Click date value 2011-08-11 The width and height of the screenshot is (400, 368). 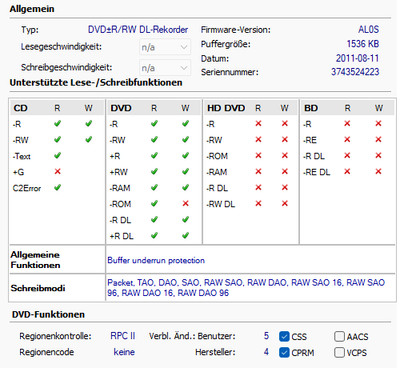357,58
